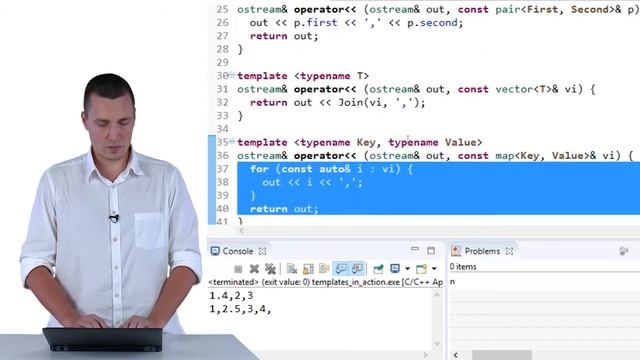This screenshot has width=640, height=360.
Task: Expand Open Console dropdown arrow
Action: click(434, 269)
